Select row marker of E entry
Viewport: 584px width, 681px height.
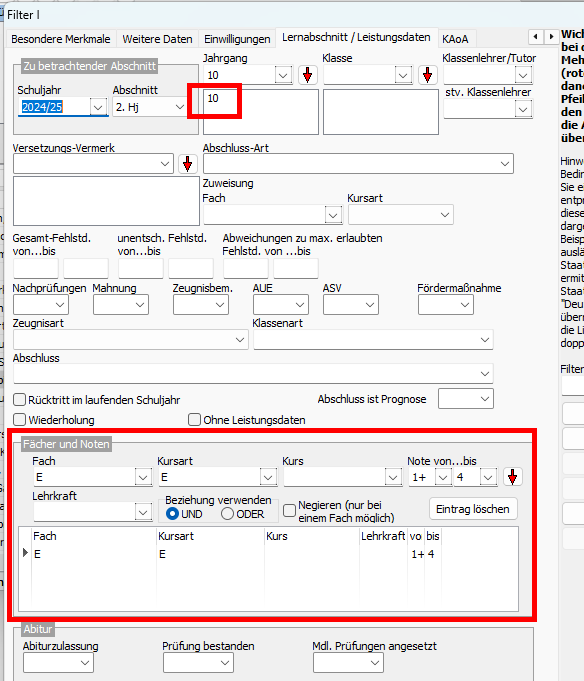pos(25,553)
